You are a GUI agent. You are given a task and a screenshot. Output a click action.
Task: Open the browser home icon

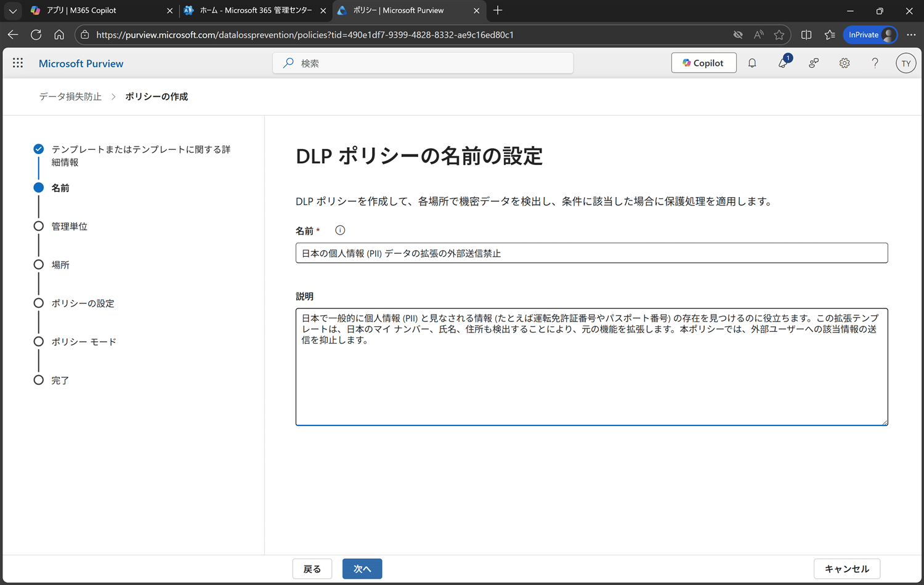click(59, 34)
